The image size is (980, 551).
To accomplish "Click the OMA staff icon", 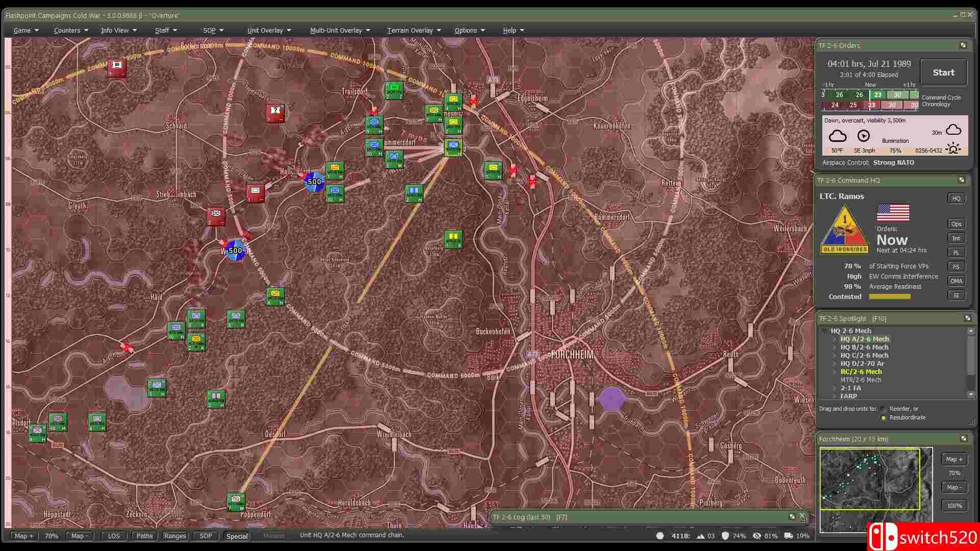I will pos(956,281).
